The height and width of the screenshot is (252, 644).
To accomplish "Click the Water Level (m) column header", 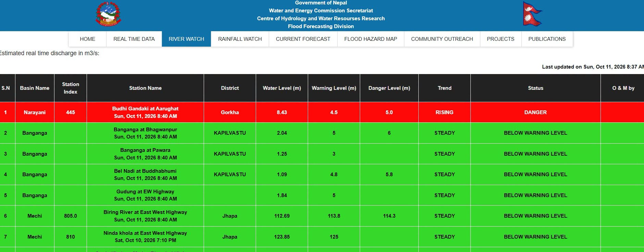I will 282,88.
